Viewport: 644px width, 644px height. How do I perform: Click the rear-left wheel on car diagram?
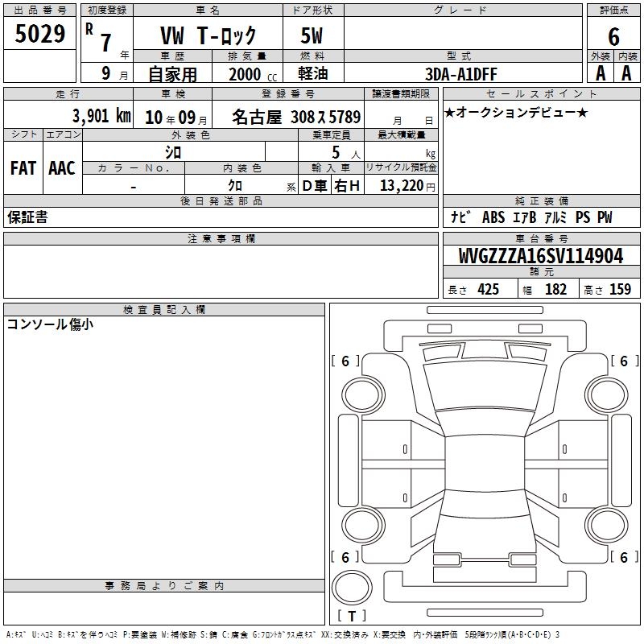coord(363,526)
